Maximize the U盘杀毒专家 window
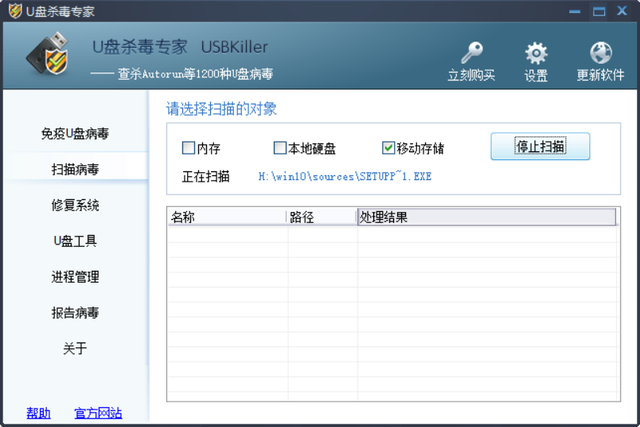Screen dimensions: 640x427 [x=599, y=11]
